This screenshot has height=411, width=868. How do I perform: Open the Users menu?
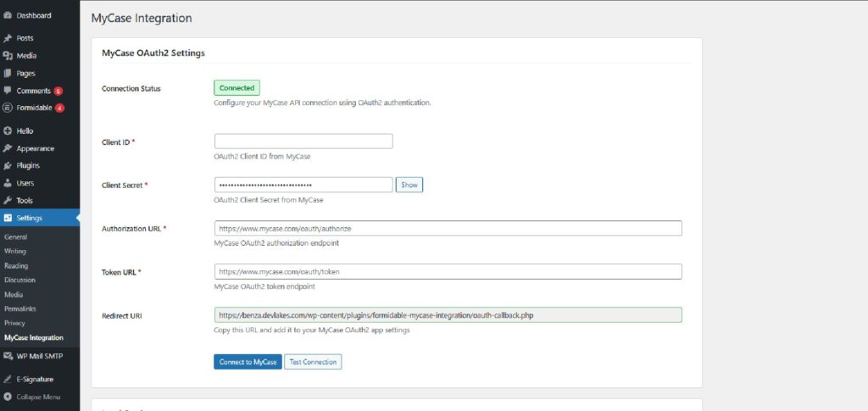click(x=25, y=183)
